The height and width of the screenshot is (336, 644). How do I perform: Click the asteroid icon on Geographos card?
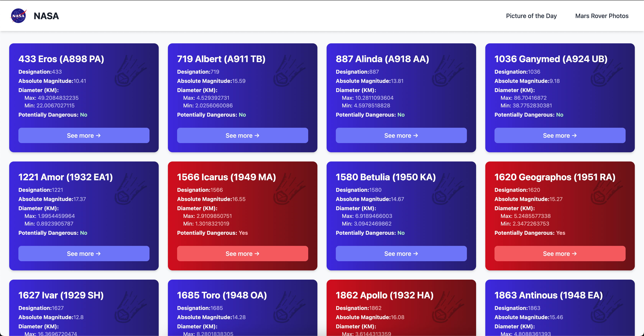click(607, 189)
